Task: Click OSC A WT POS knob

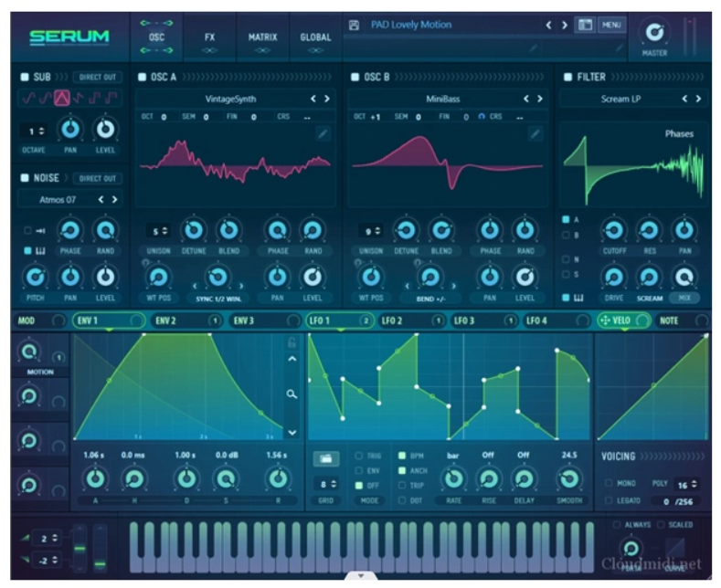Action: coord(159,277)
